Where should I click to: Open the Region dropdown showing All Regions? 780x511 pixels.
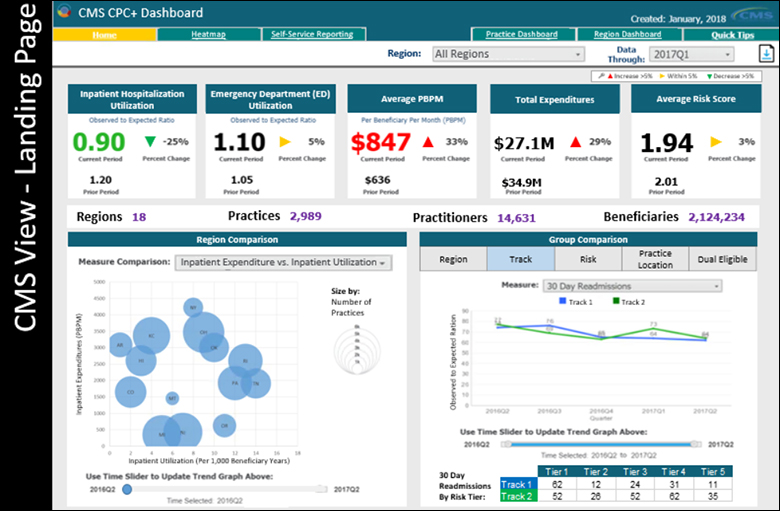click(508, 54)
